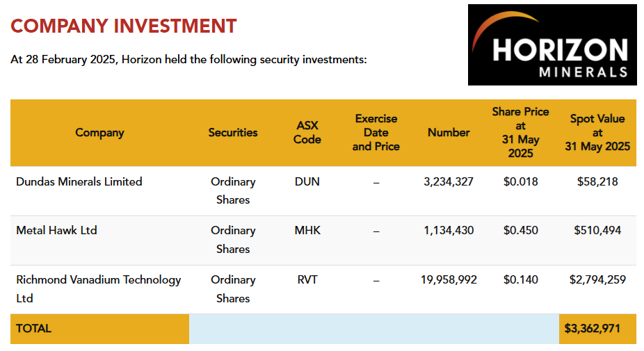Click the Spot Value column header

(x=597, y=132)
